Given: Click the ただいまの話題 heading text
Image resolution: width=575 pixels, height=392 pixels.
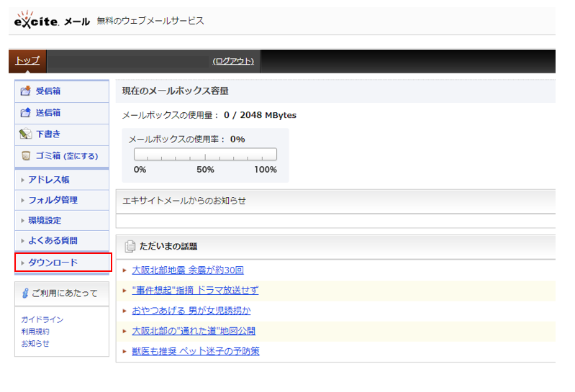Looking at the screenshot, I should click(x=168, y=246).
